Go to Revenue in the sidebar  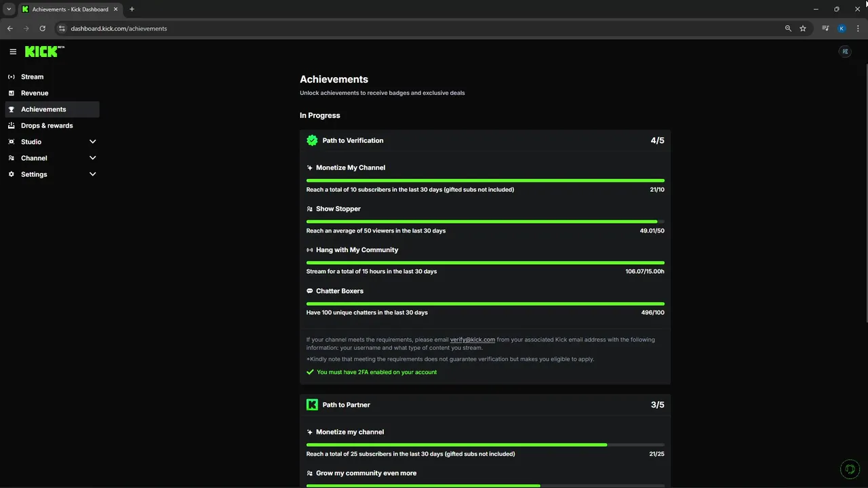click(35, 93)
